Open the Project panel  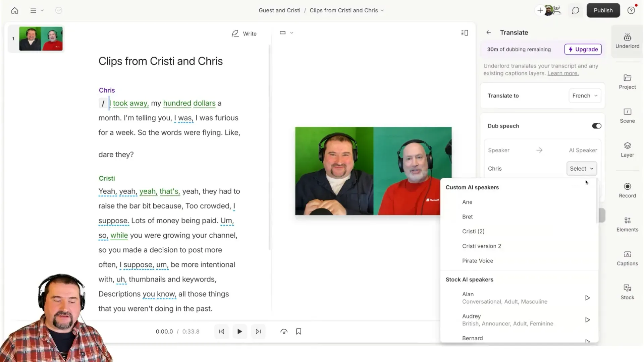click(x=627, y=81)
